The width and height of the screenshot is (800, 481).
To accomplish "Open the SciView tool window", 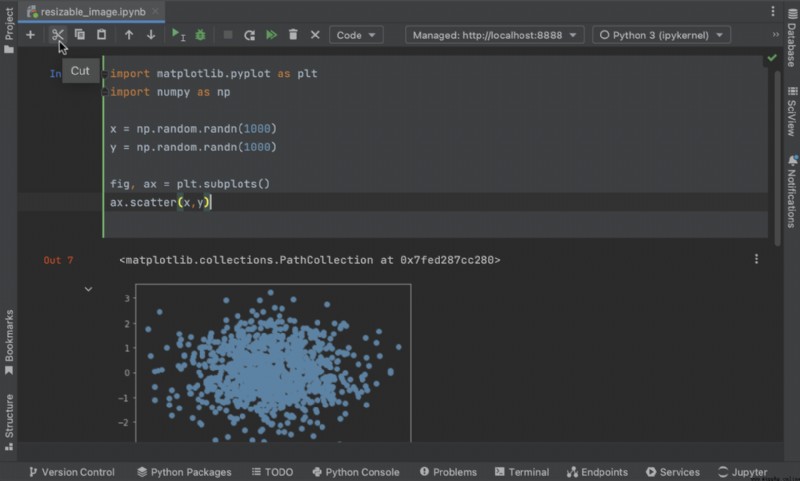I will click(791, 111).
